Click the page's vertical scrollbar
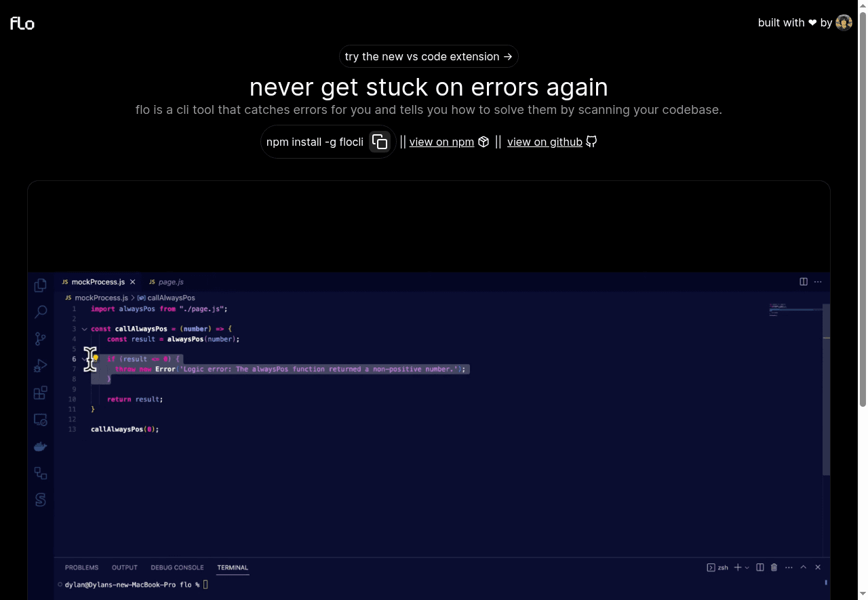The height and width of the screenshot is (600, 868). (x=863, y=203)
